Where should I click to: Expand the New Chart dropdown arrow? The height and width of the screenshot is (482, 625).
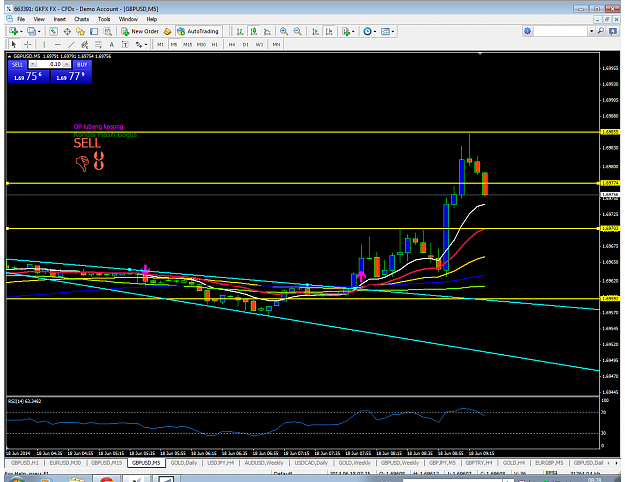[21, 31]
